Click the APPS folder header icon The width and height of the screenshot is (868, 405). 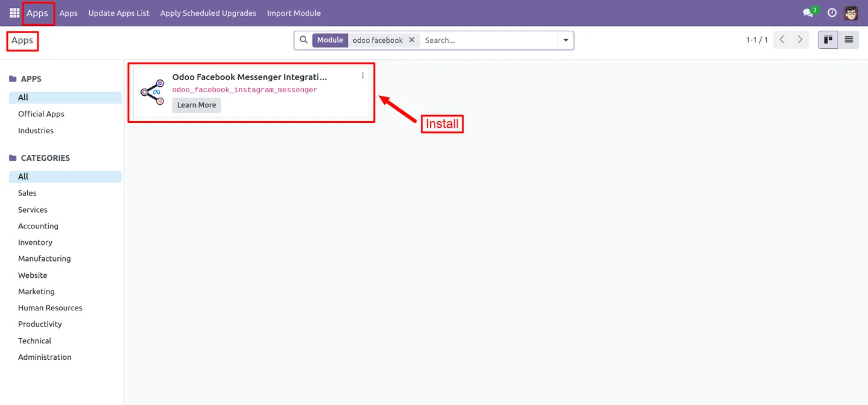pos(13,79)
